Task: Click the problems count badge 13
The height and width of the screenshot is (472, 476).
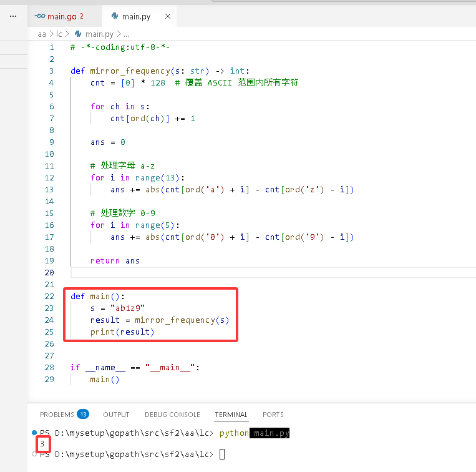Action: (x=83, y=415)
